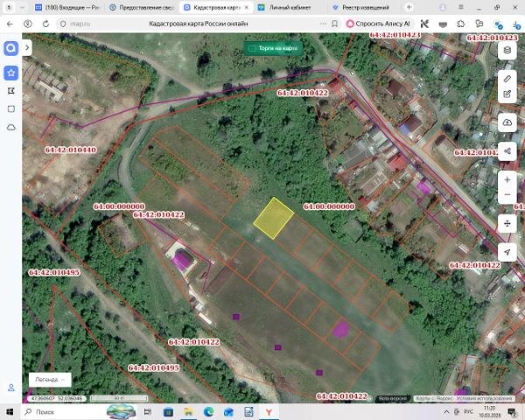Switch the РУС input language indicator
The height and width of the screenshot is (420, 525).
point(468,411)
